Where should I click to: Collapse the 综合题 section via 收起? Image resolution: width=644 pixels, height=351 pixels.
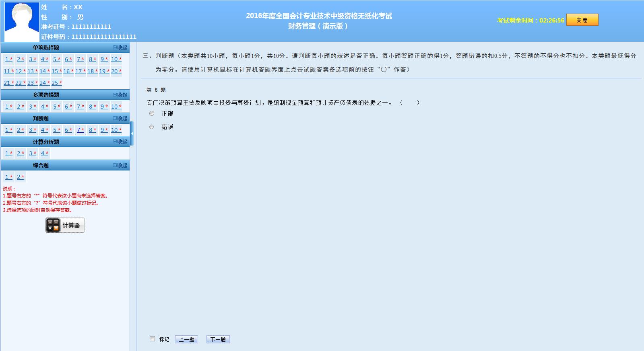tap(120, 165)
